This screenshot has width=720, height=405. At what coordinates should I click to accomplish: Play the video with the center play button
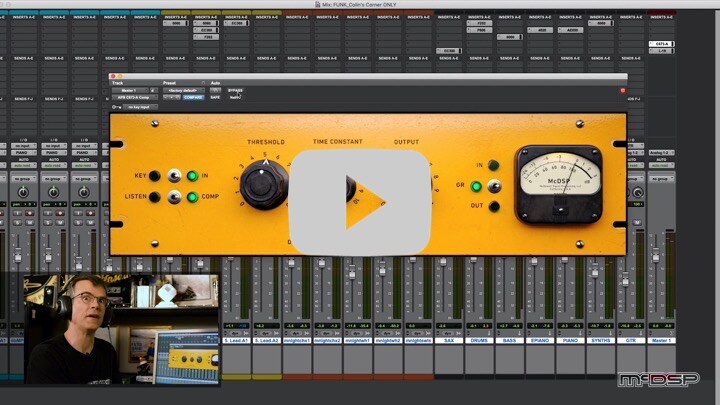pos(360,202)
